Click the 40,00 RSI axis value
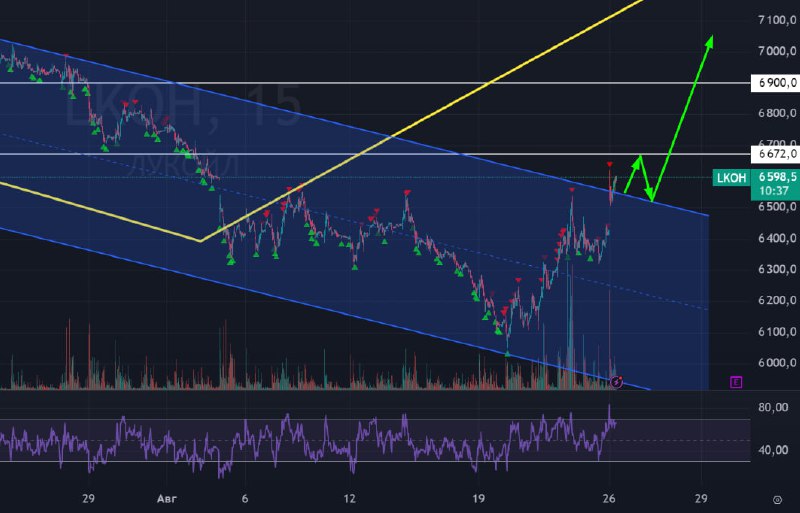Image resolution: width=800 pixels, height=513 pixels. point(773,450)
